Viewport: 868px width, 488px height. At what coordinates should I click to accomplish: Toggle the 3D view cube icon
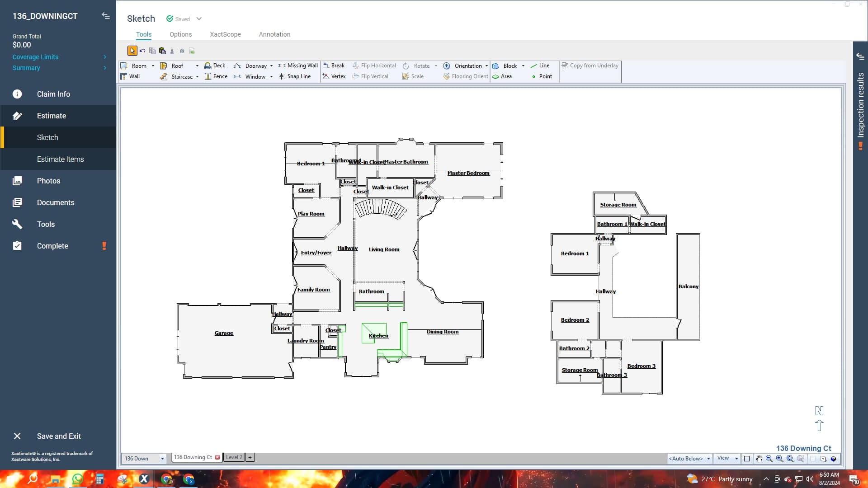(834, 459)
